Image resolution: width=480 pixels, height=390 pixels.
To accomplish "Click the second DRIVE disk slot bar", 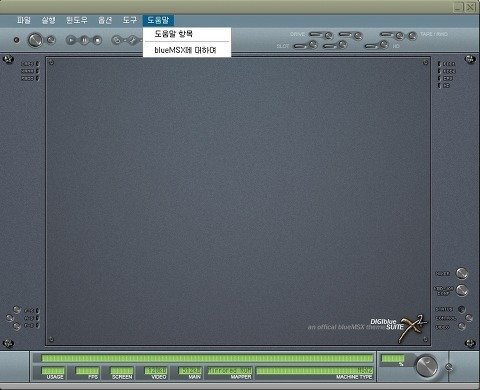I will pos(345,34).
